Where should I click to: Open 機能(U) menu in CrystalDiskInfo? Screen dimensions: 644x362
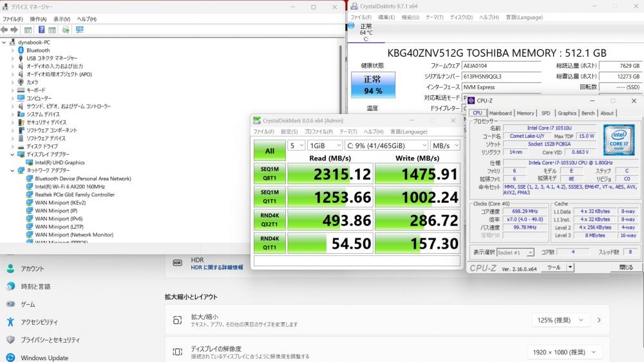[x=410, y=17]
